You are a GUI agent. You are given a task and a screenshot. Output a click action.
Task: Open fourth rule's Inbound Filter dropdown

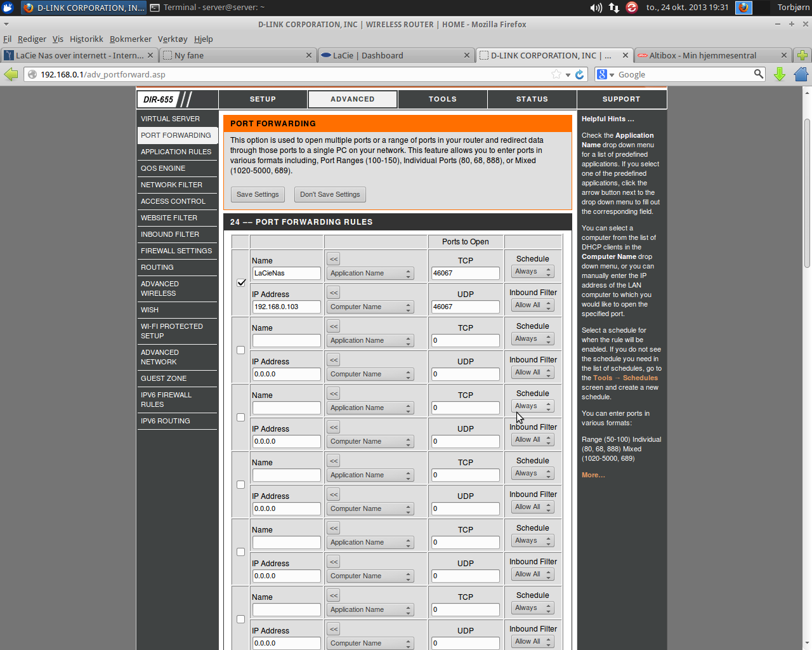533,507
